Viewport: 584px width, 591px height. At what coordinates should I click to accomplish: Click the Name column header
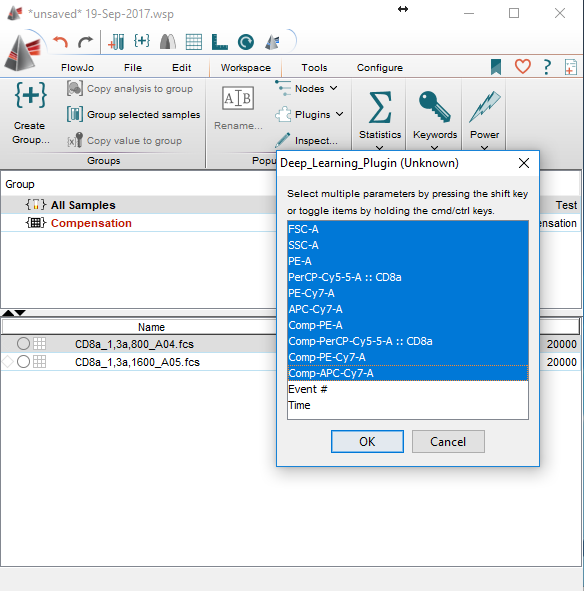click(151, 327)
